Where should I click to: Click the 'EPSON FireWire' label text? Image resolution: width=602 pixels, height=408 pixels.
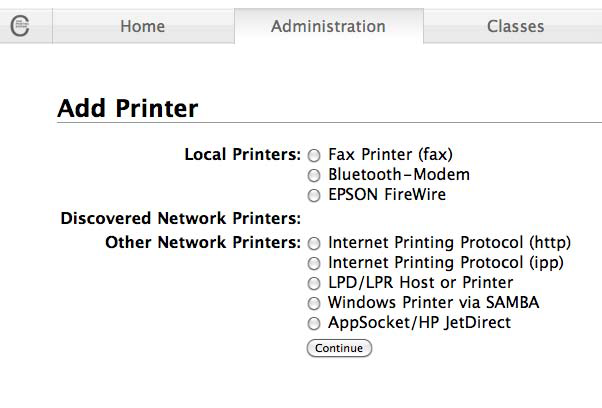[387, 195]
